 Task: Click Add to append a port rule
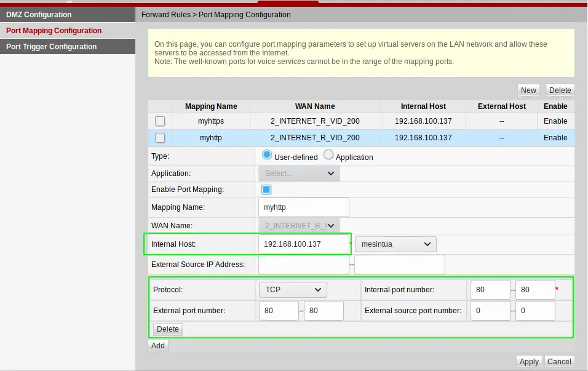pyautogui.click(x=158, y=346)
